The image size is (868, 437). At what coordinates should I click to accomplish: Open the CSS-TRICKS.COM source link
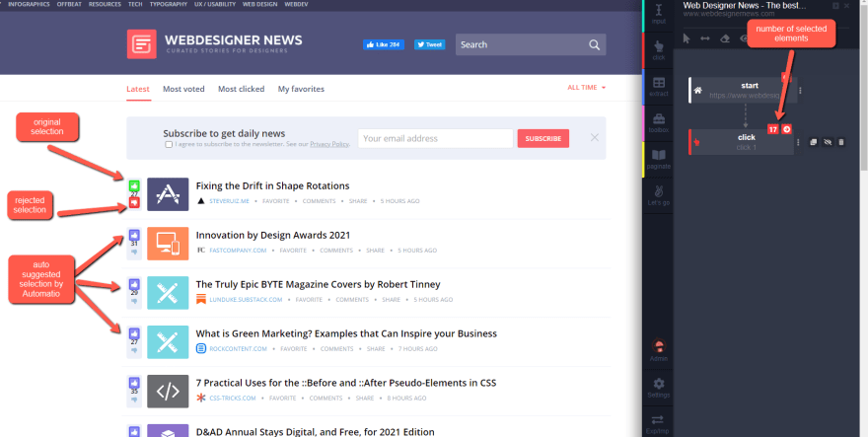[233, 399]
